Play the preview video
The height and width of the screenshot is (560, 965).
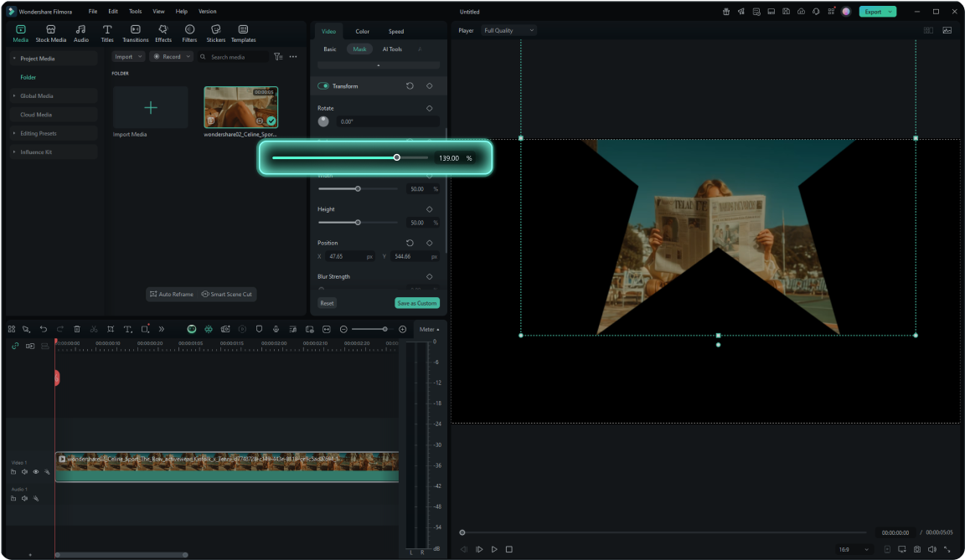(494, 550)
